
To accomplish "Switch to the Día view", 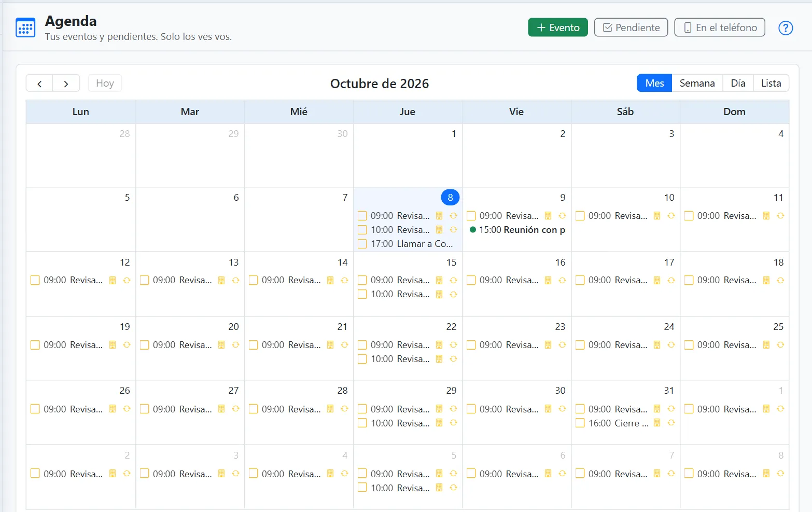I will tap(738, 83).
